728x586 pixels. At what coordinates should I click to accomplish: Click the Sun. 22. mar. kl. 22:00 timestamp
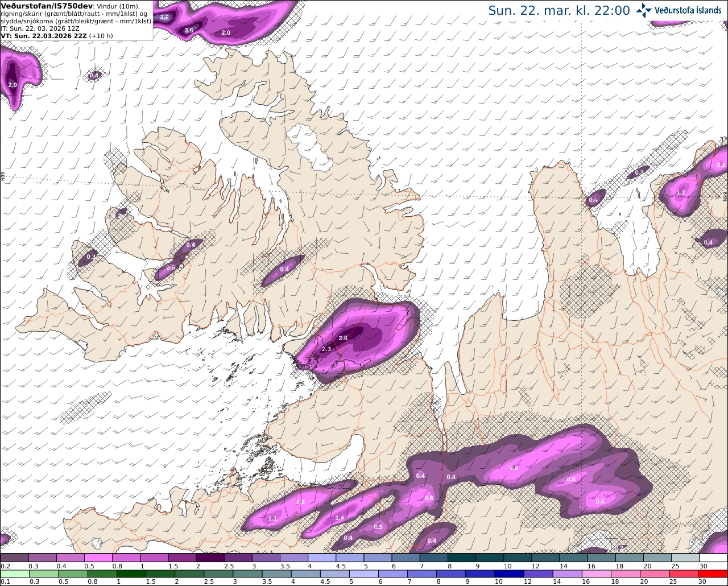pyautogui.click(x=559, y=10)
